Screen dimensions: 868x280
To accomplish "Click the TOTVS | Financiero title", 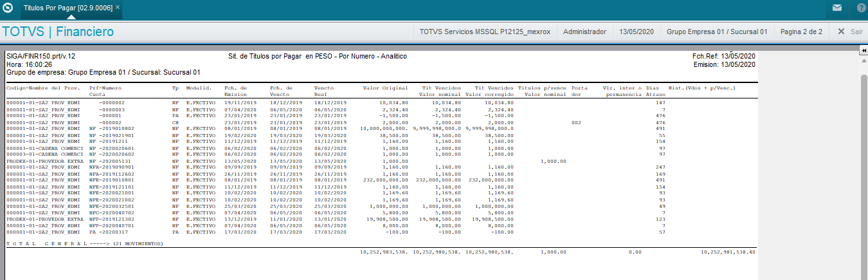I will 59,32.
